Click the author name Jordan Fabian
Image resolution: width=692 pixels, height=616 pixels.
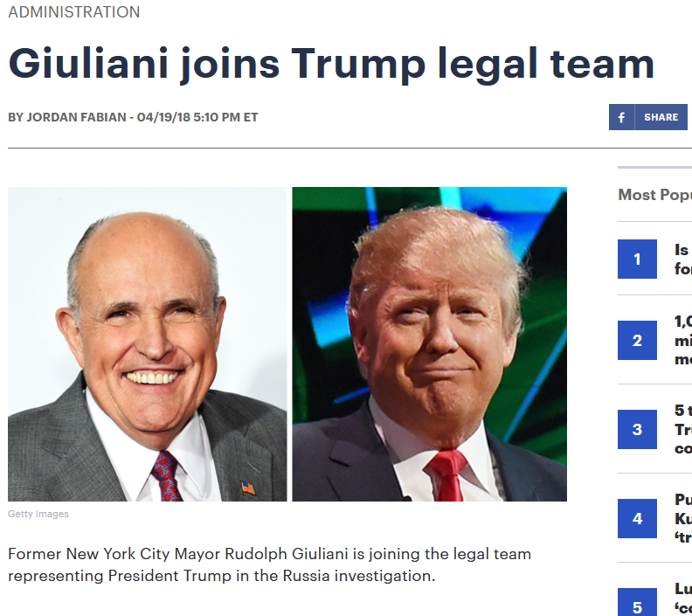76,117
